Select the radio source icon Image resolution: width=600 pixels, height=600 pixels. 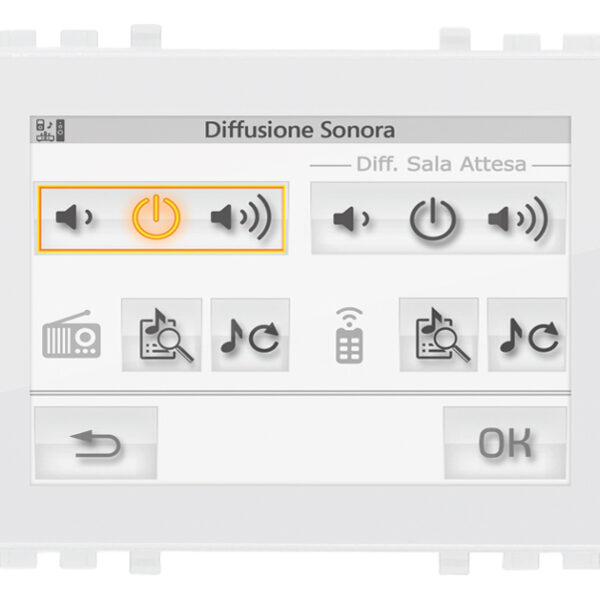(72, 335)
